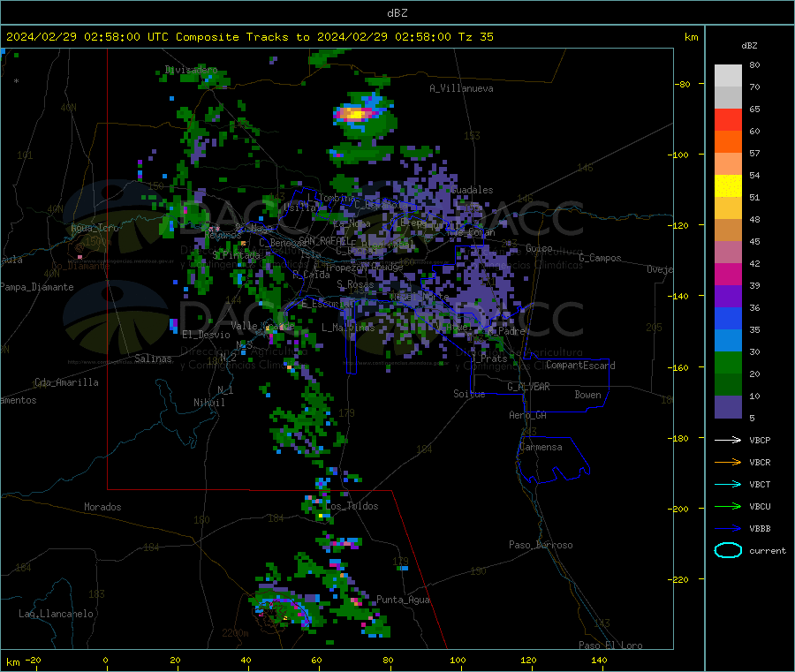This screenshot has height=672, width=795.
Task: Click the Cda_Amarilla map label
Action: point(66,382)
